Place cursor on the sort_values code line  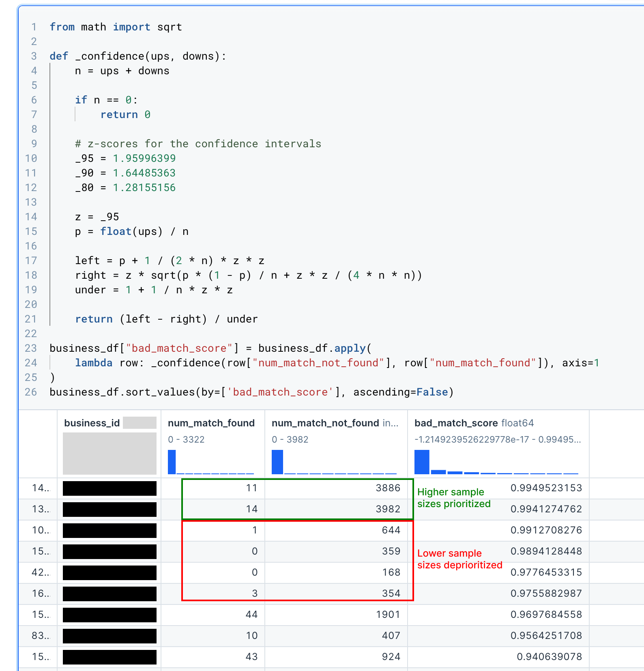(251, 392)
